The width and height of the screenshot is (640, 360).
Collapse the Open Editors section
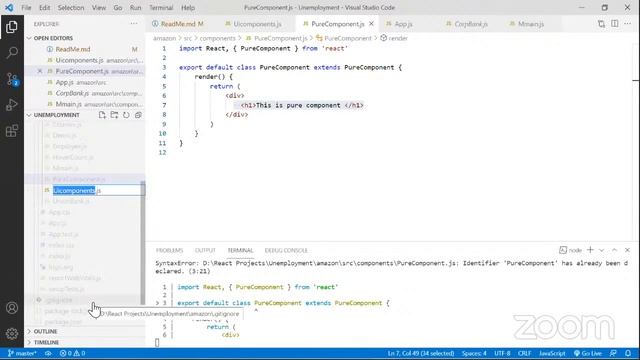53,38
